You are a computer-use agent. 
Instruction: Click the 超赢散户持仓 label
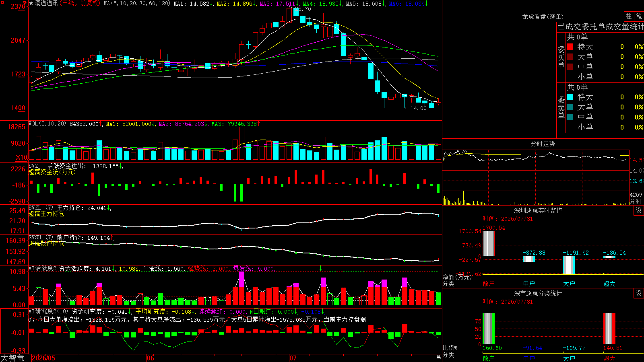pyautogui.click(x=46, y=243)
